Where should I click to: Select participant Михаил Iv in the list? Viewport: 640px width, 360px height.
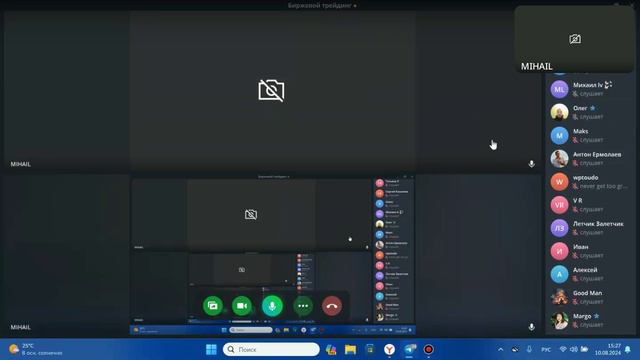click(591, 89)
